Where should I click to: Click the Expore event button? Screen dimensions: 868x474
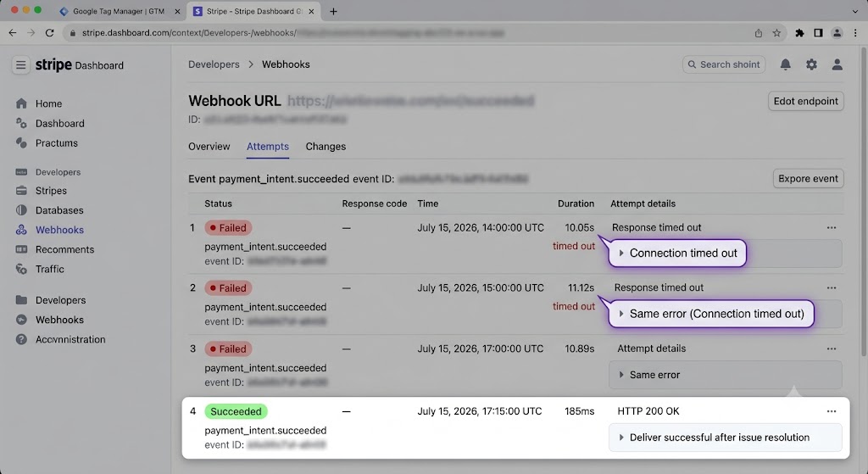[808, 179]
